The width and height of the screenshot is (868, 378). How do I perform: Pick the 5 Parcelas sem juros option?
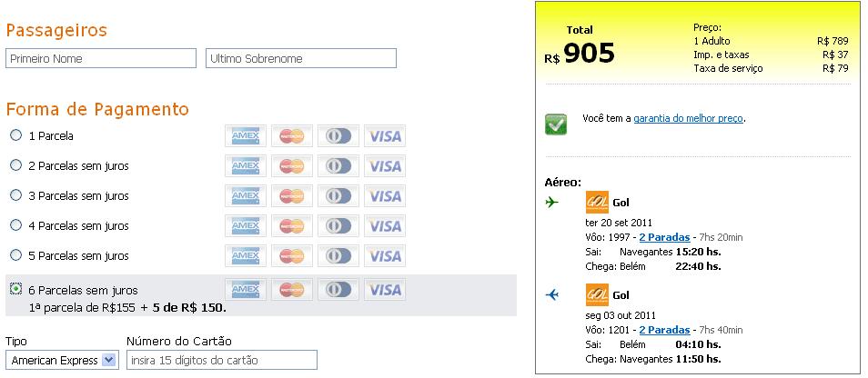pos(15,255)
